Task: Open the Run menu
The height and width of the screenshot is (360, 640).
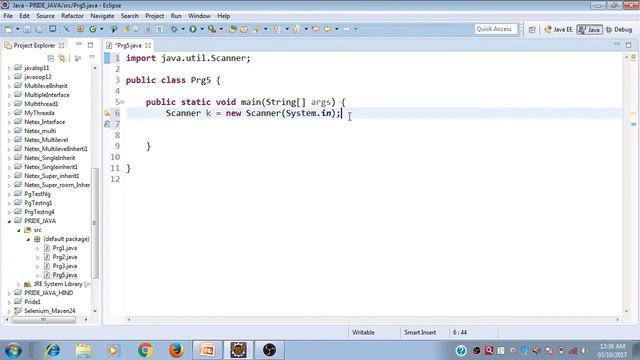Action: pyautogui.click(x=176, y=16)
